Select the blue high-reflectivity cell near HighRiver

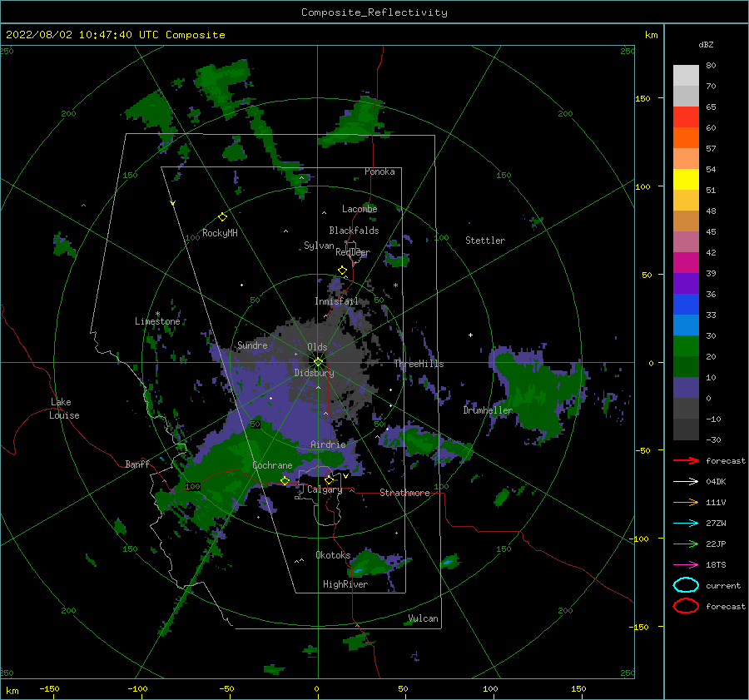point(358,571)
